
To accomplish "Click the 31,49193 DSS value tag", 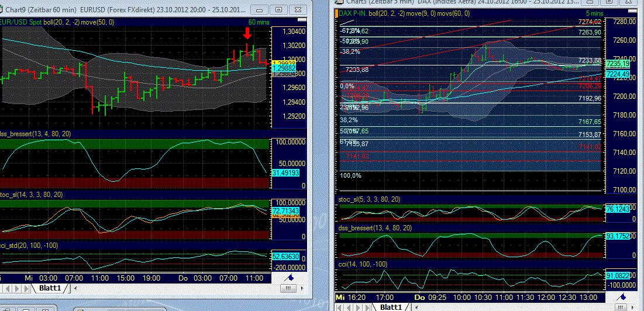I will pyautogui.click(x=286, y=172).
